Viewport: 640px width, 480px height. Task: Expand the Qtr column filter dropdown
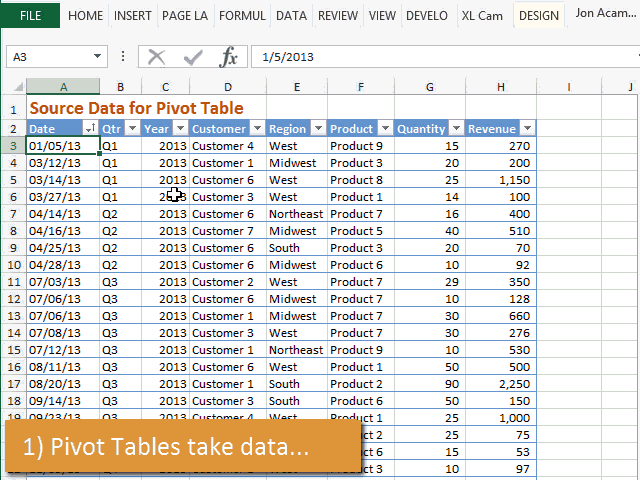(132, 129)
